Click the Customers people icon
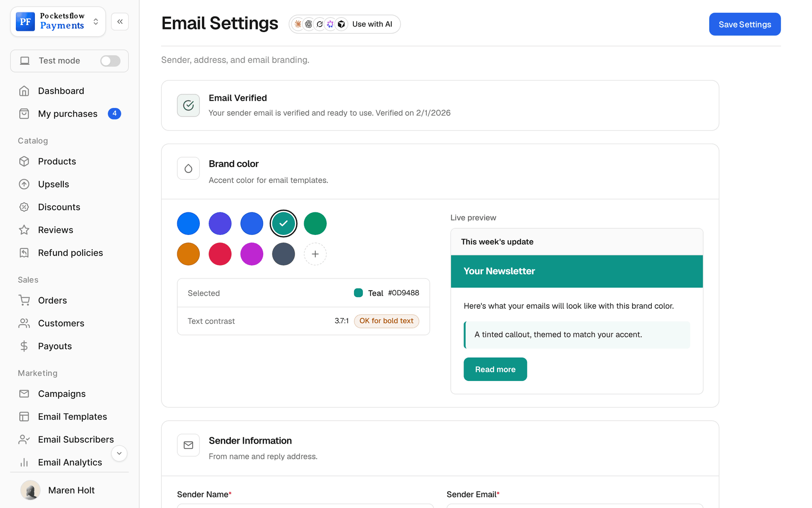The image size is (812, 508). coord(24,323)
